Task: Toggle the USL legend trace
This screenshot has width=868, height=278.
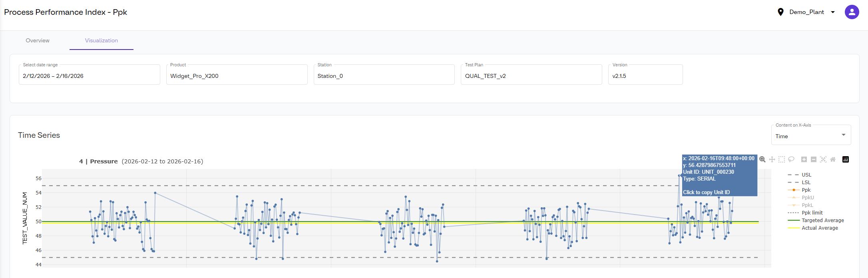Action: [806, 175]
